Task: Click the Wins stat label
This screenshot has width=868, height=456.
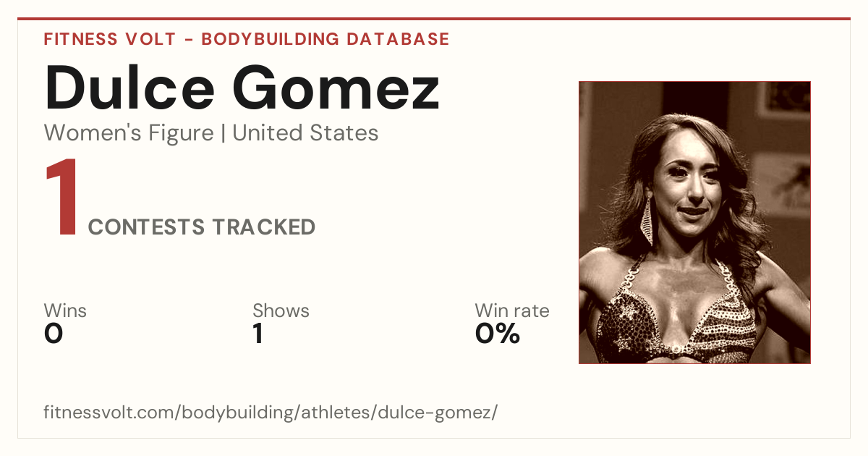Action: tap(65, 311)
